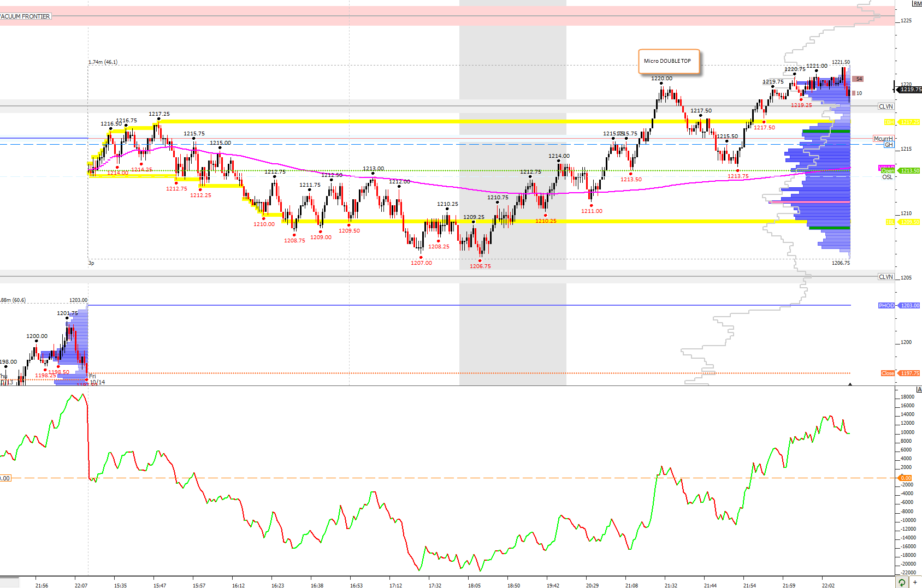The height and width of the screenshot is (588, 922).
Task: Select the McurrH level label
Action: click(x=883, y=139)
